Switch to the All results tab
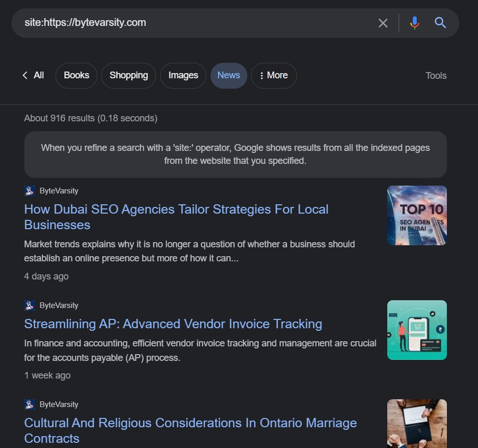The height and width of the screenshot is (448, 478). point(39,75)
